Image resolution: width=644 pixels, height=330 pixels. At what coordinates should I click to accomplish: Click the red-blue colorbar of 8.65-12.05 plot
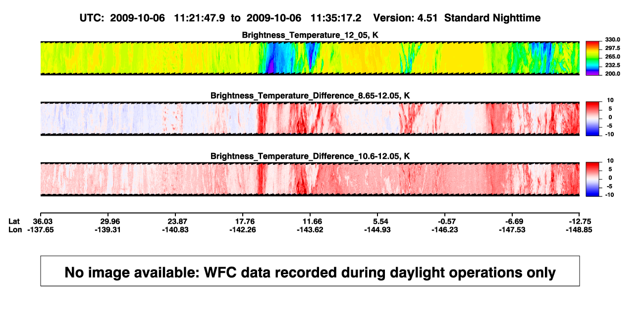[x=592, y=119]
